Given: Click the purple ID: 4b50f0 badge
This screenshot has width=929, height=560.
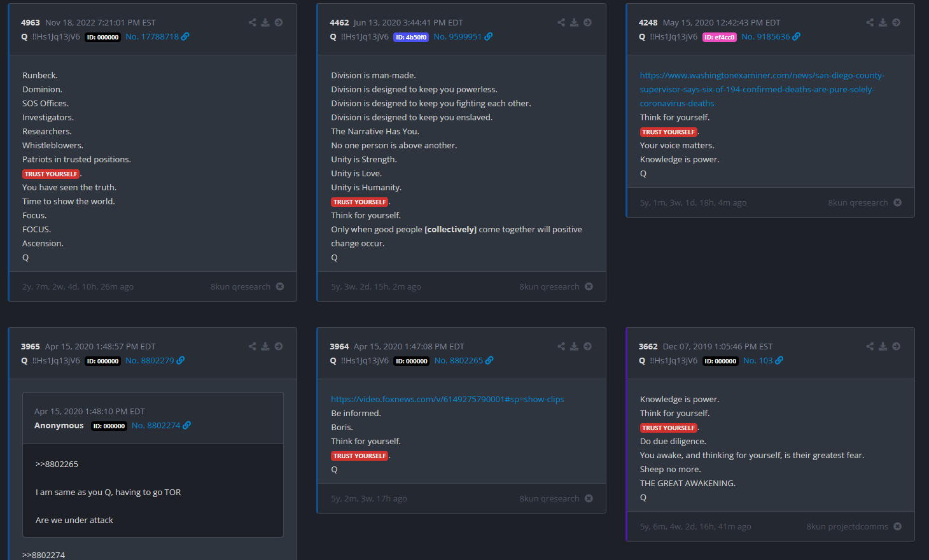Looking at the screenshot, I should pos(411,37).
